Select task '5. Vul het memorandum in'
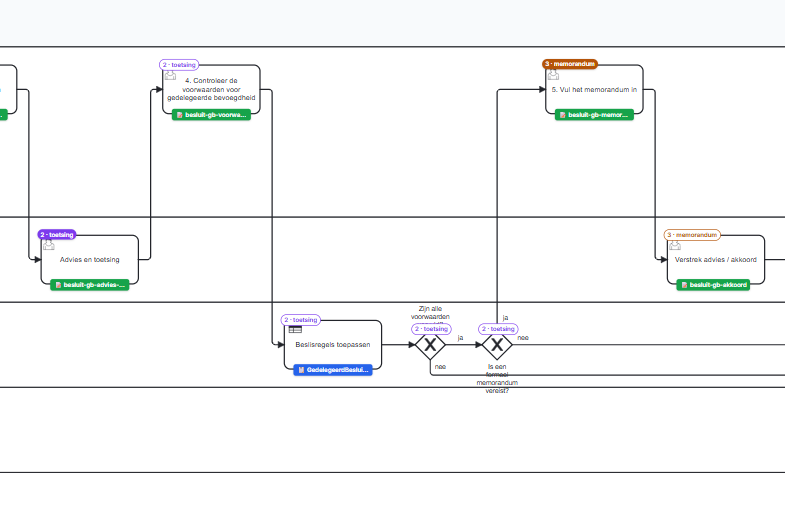The image size is (785, 509). (594, 90)
